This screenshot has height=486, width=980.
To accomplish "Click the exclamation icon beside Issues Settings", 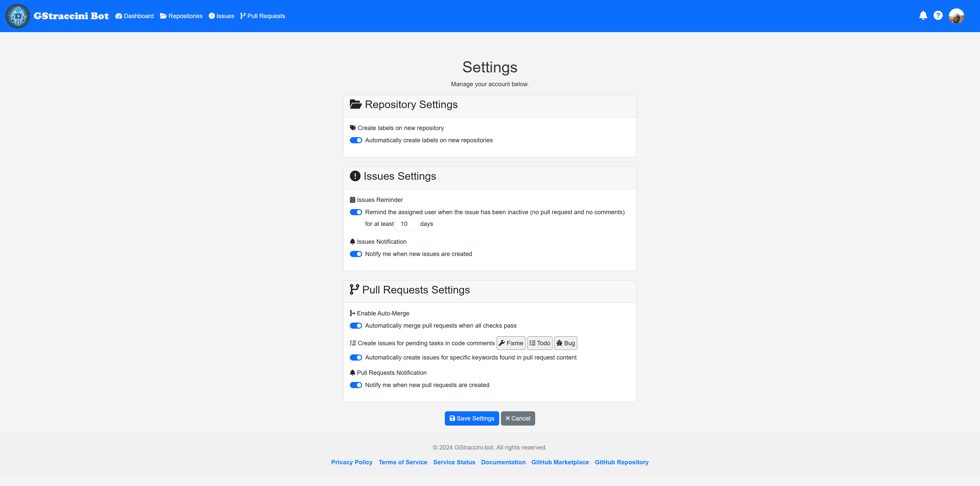I will (355, 176).
